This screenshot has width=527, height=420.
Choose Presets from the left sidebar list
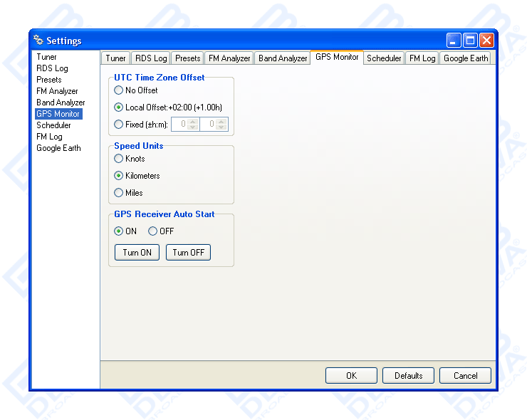pyautogui.click(x=49, y=80)
